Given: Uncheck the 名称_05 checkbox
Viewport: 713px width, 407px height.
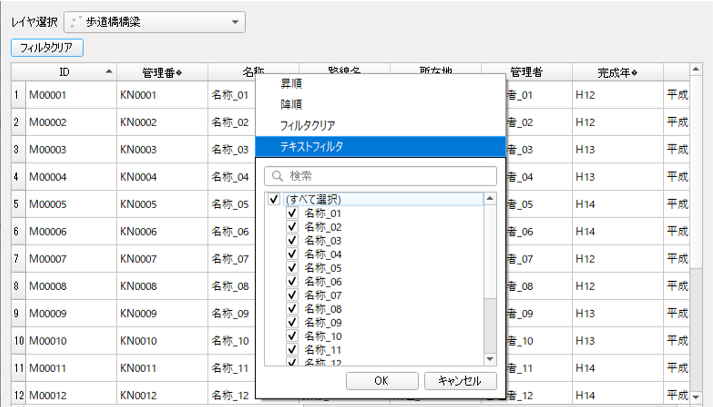Looking at the screenshot, I should point(292,268).
